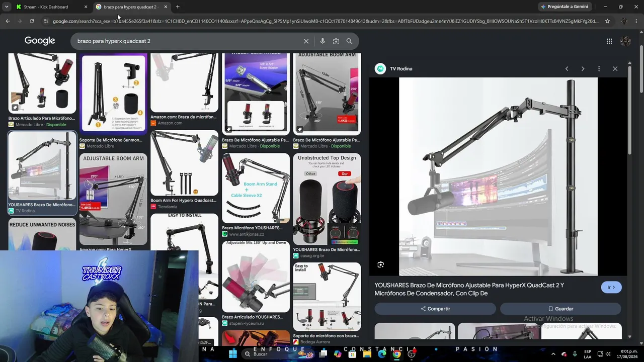644x362 pixels.
Task: Open Google Lens image search
Action: [x=336, y=41]
